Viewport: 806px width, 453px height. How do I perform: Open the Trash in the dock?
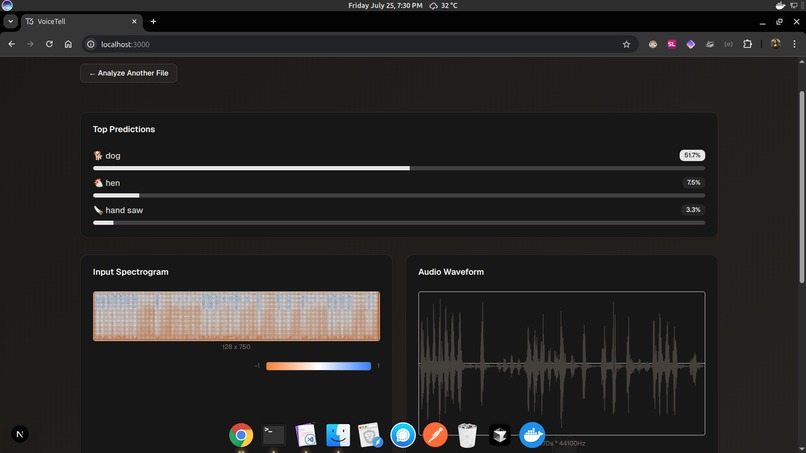click(467, 435)
